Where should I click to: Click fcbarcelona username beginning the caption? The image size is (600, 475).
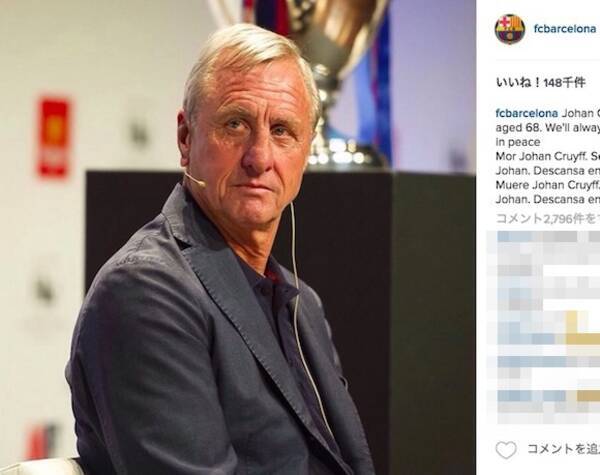[527, 114]
